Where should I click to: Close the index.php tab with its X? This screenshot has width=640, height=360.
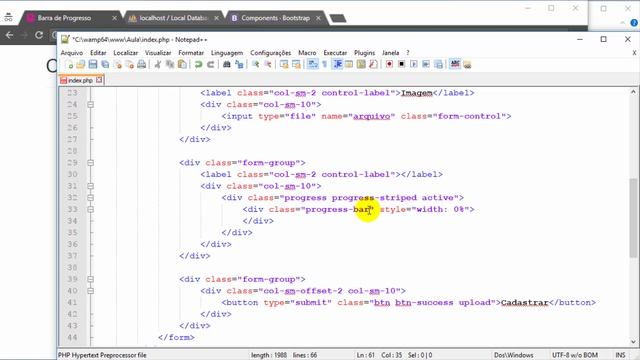tap(99, 80)
